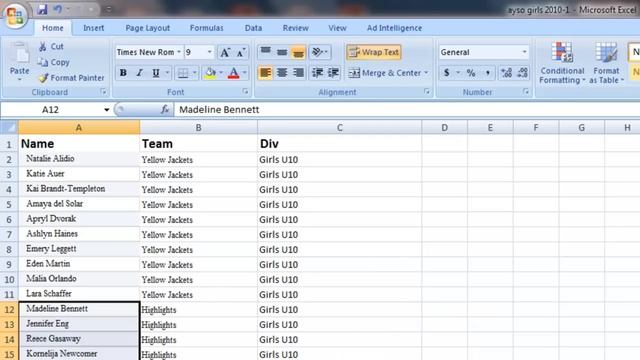Click the Insert Function fx button
Viewport: 640px width, 360px height.
[165, 109]
